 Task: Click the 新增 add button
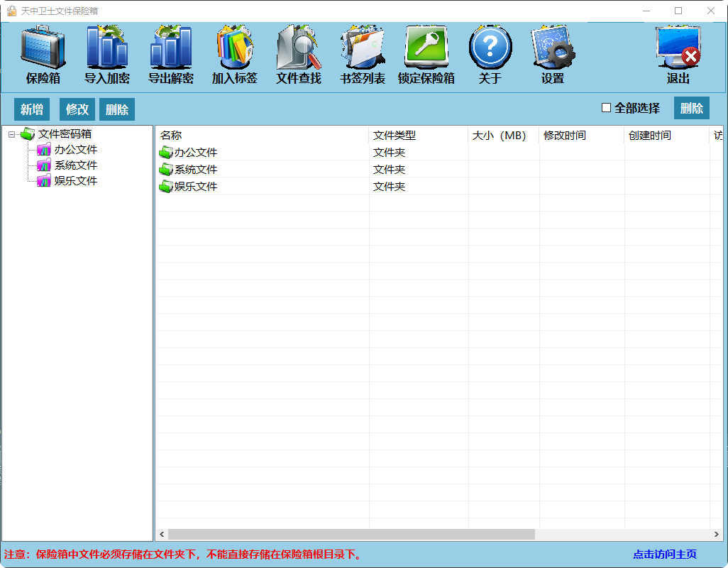pos(32,109)
